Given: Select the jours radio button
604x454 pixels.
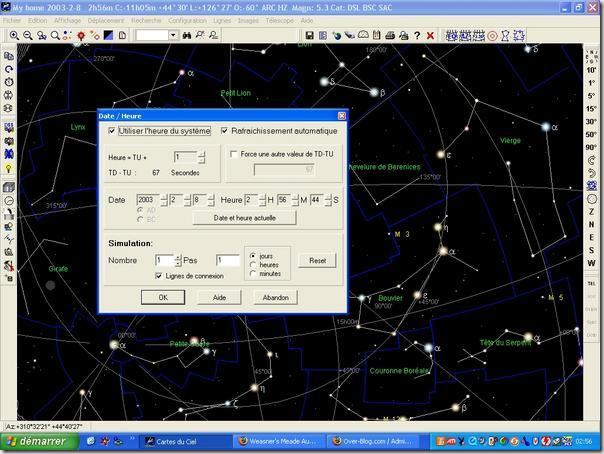Looking at the screenshot, I should (253, 256).
